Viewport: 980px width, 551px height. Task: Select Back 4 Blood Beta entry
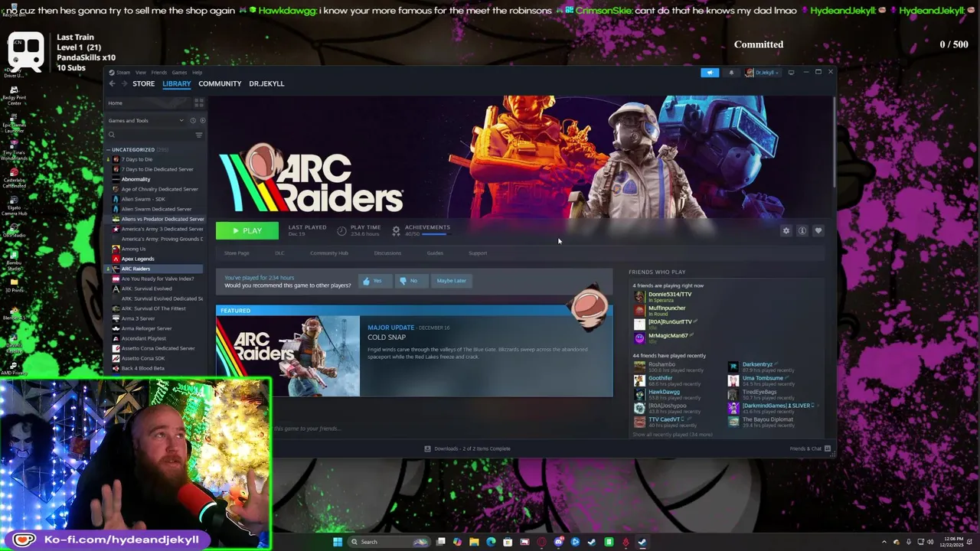click(x=142, y=368)
